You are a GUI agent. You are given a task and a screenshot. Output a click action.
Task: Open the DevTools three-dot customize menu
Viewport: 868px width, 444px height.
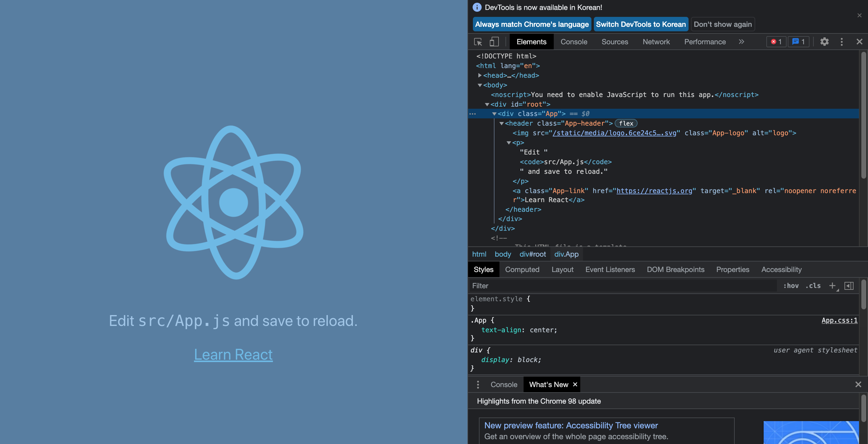pos(841,42)
